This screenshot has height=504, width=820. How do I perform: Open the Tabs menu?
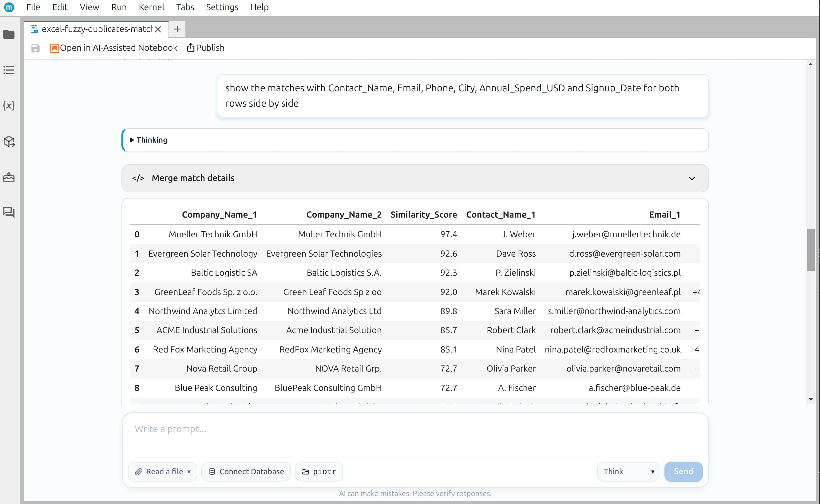click(x=185, y=7)
